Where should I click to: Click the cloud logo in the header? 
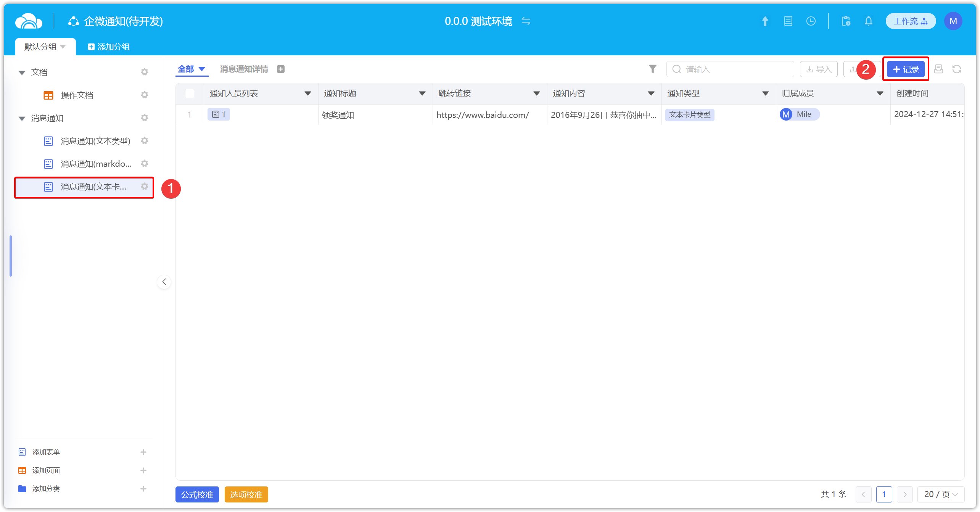tap(29, 21)
